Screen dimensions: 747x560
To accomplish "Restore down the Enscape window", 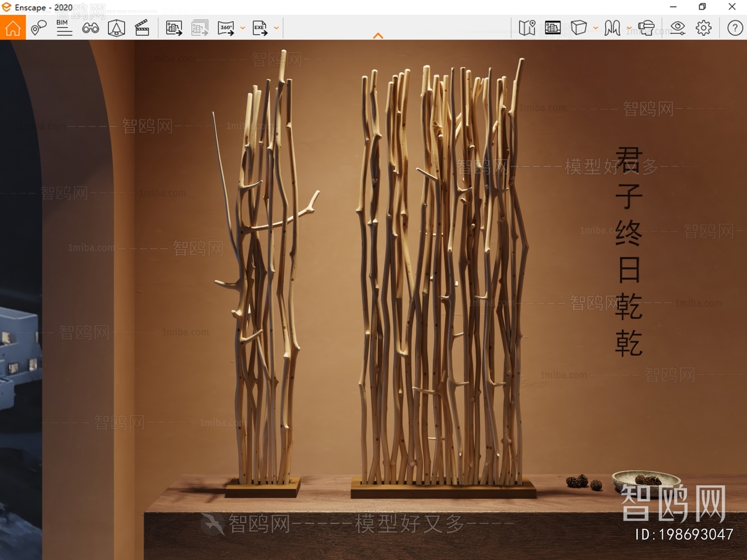I will (x=702, y=7).
